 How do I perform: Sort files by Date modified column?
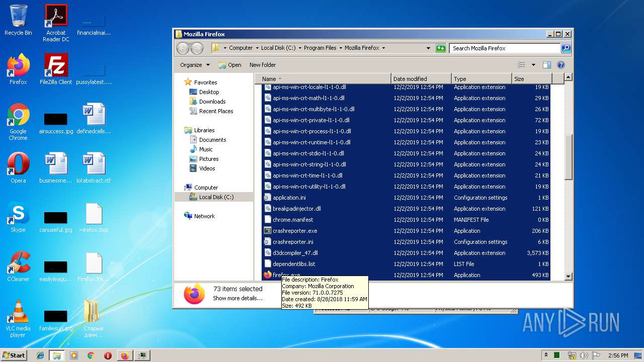pos(421,79)
